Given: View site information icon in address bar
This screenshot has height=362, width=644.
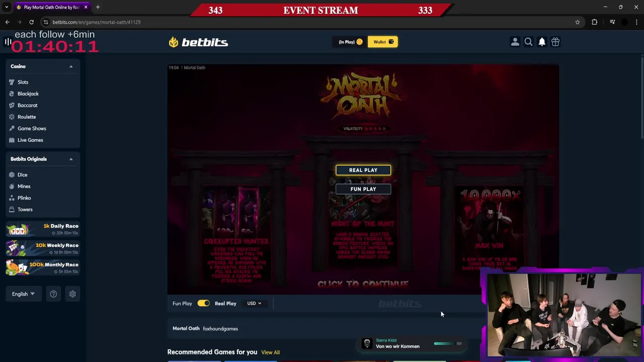Looking at the screenshot, I should click(x=46, y=22).
